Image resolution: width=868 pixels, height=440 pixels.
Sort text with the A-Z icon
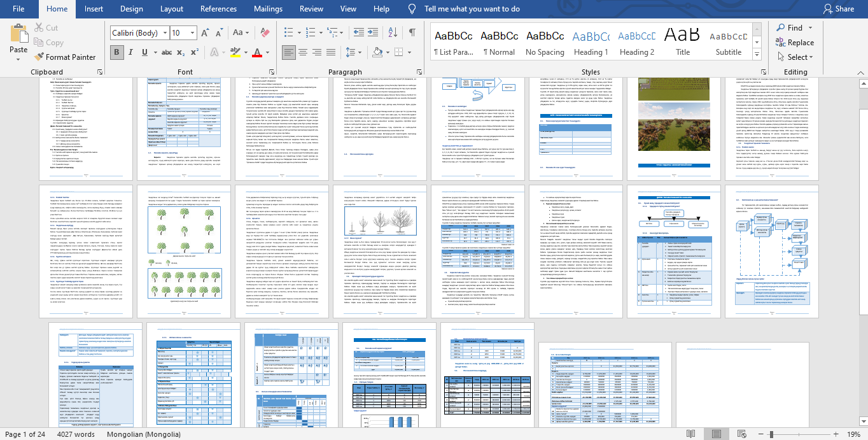click(x=392, y=32)
